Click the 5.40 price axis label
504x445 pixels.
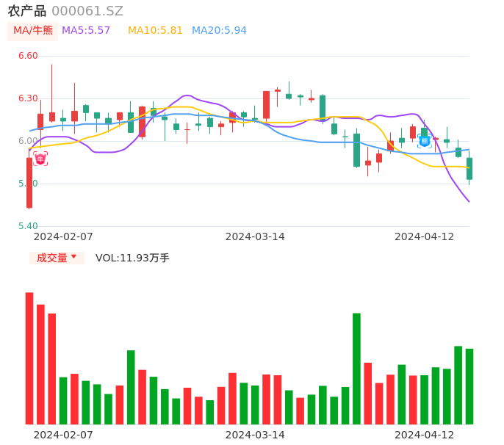[28, 226]
